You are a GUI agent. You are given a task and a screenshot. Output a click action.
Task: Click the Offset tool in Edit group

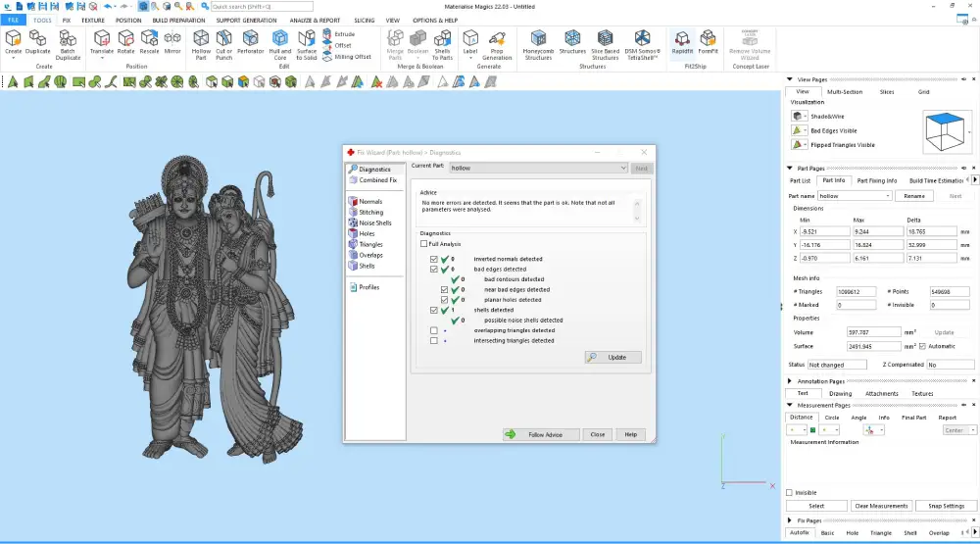[x=337, y=45]
